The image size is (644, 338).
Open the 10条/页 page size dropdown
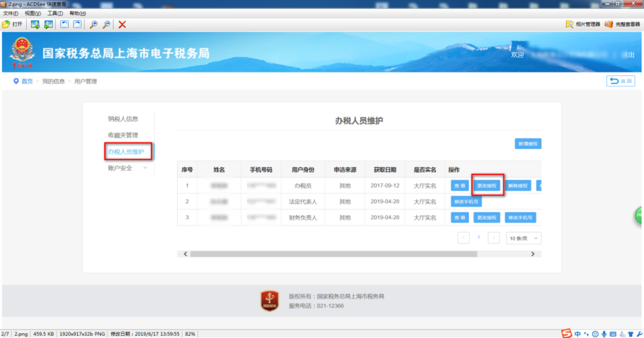coord(524,238)
